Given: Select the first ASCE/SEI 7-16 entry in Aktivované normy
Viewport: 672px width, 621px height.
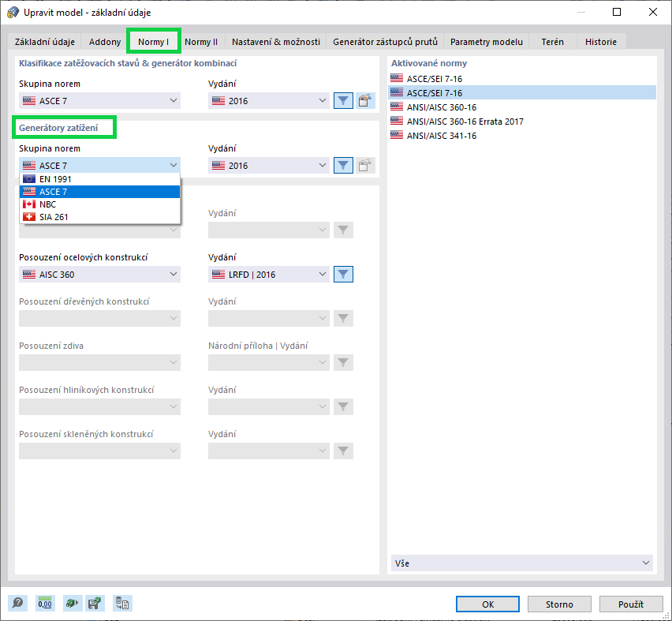Looking at the screenshot, I should tap(522, 78).
